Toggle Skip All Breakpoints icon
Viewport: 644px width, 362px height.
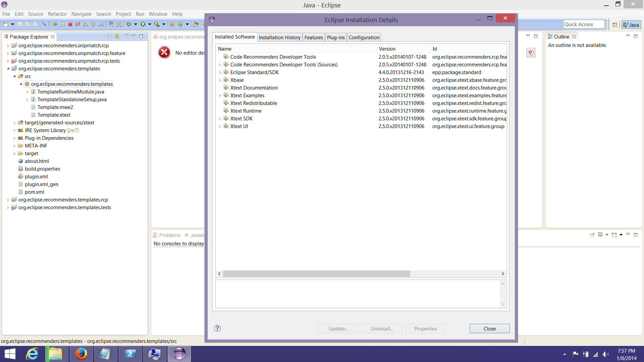(44, 24)
